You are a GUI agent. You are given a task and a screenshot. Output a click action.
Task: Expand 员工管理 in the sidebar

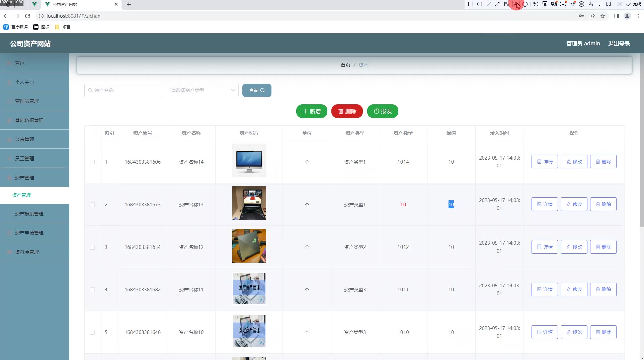pos(35,159)
